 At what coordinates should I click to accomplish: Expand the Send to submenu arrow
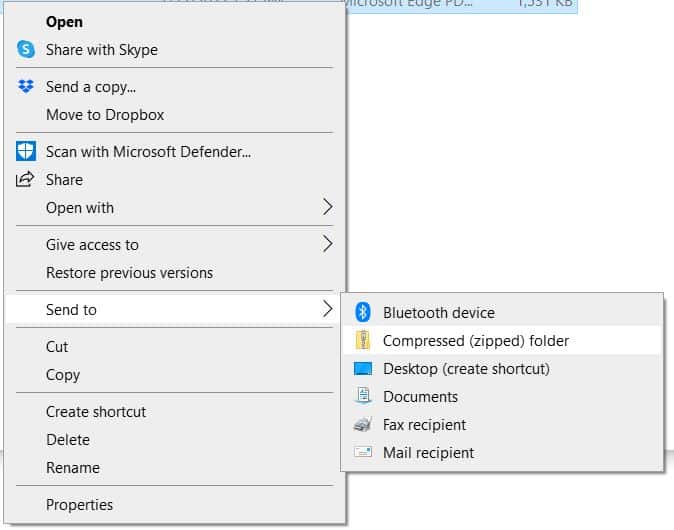pos(328,309)
